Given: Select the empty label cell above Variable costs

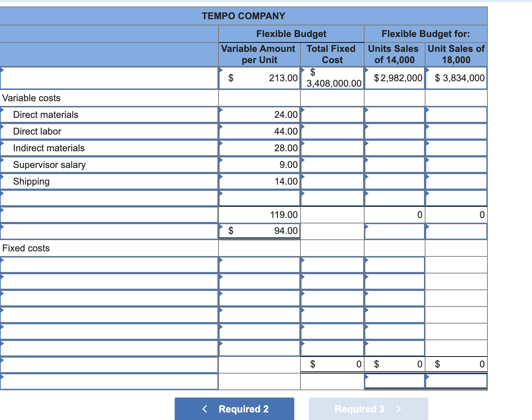Looking at the screenshot, I should coord(109,78).
